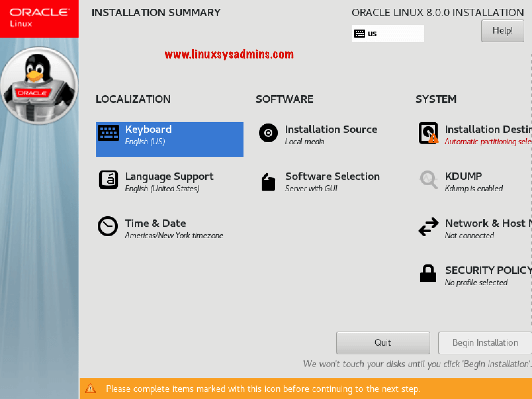Click the Quit button
Screen dimensions: 532x399
[x=383, y=343]
